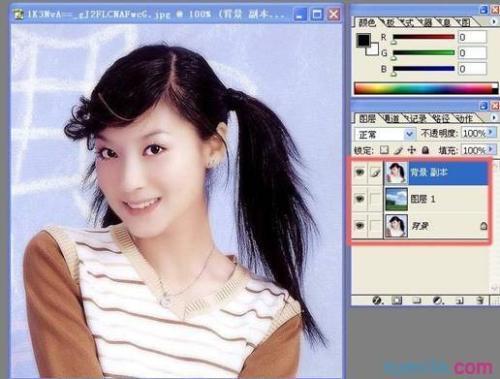
Task: Collapse the Layers palette with minimize icon
Action: coord(484,106)
